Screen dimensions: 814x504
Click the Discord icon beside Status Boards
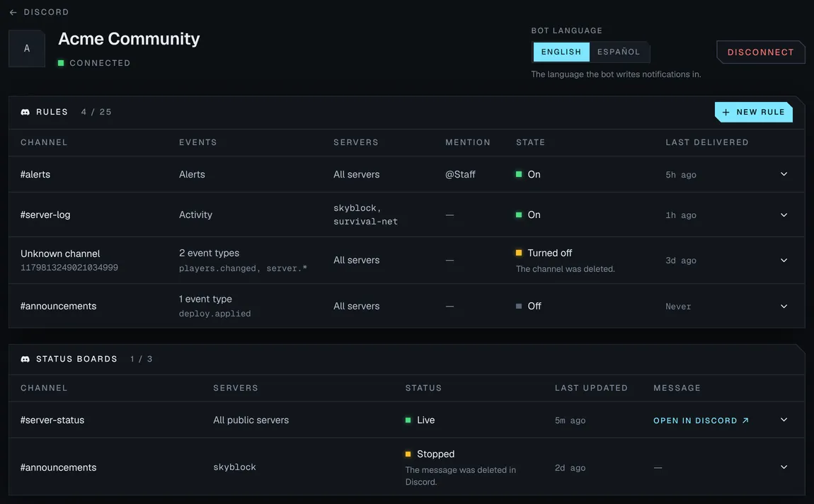pyautogui.click(x=25, y=359)
